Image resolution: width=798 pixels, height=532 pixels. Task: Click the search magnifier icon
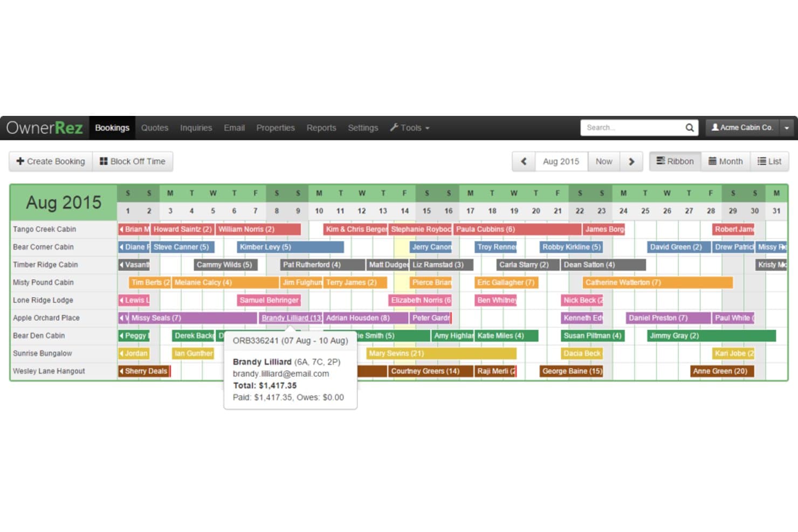click(x=689, y=128)
